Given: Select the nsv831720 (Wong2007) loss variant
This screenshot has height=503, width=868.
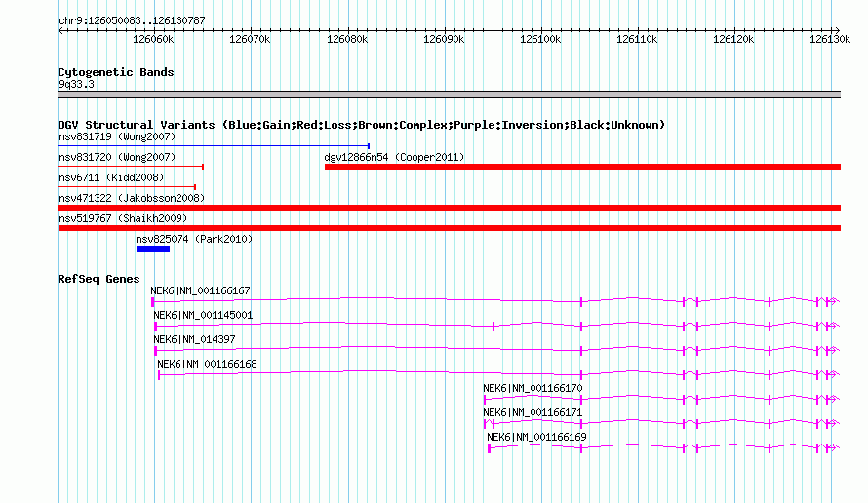Looking at the screenshot, I should click(131, 167).
